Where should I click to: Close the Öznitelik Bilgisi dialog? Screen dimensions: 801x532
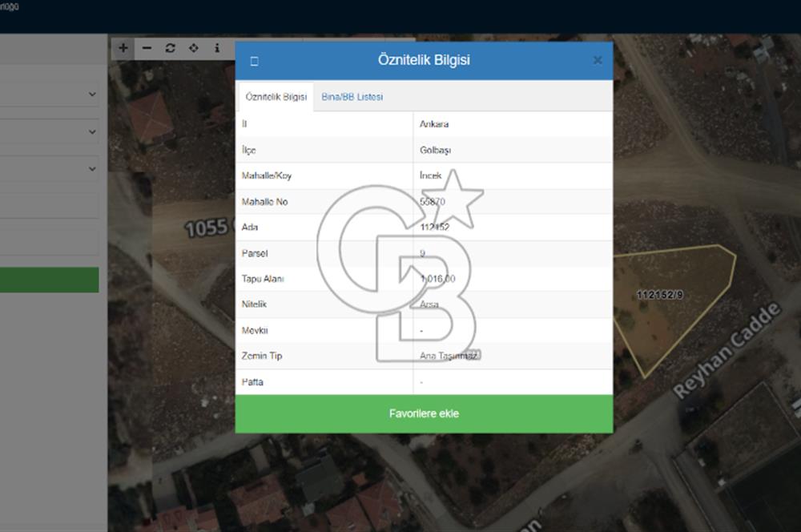coord(598,60)
